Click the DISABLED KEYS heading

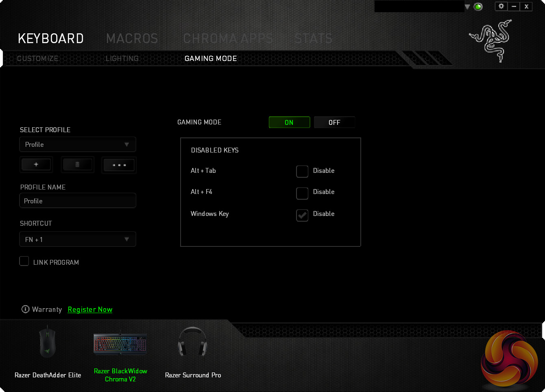coord(215,150)
